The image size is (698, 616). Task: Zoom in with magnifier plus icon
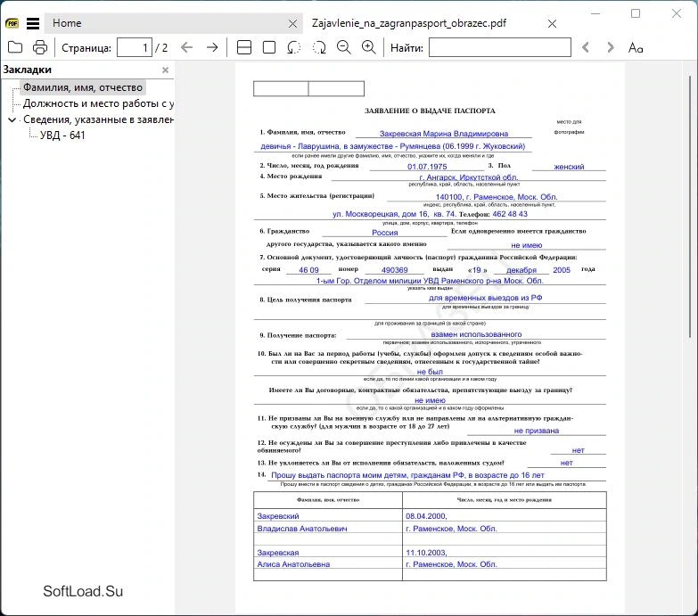click(x=368, y=47)
